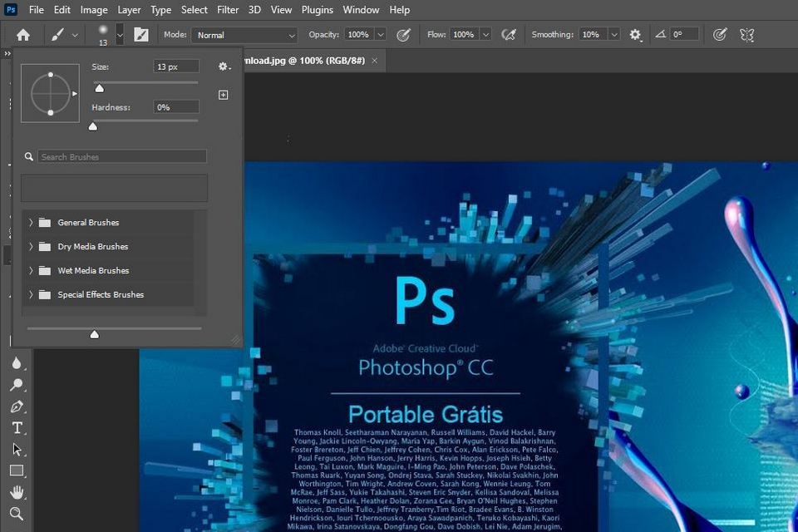Select the Blur tool
Viewport: 798px width, 532px height.
[17, 363]
